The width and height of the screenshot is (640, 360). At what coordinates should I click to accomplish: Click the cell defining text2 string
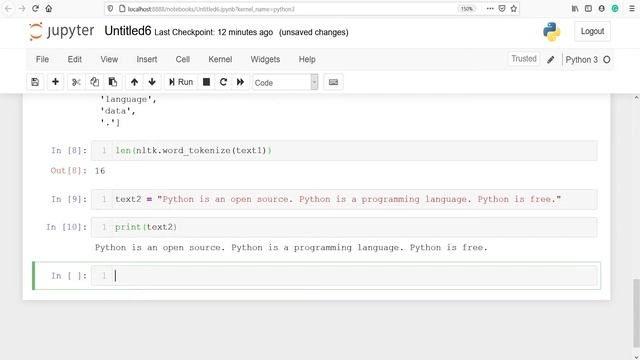344,199
